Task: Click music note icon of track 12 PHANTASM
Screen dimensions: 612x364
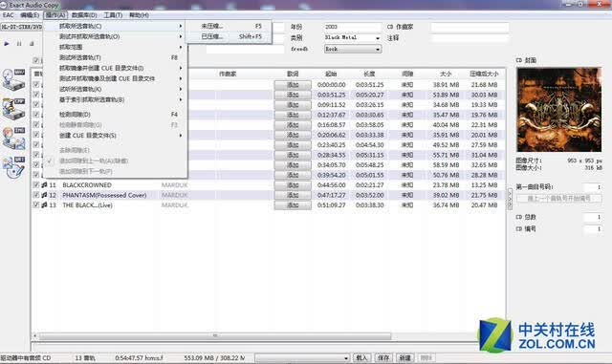Action: (44, 195)
